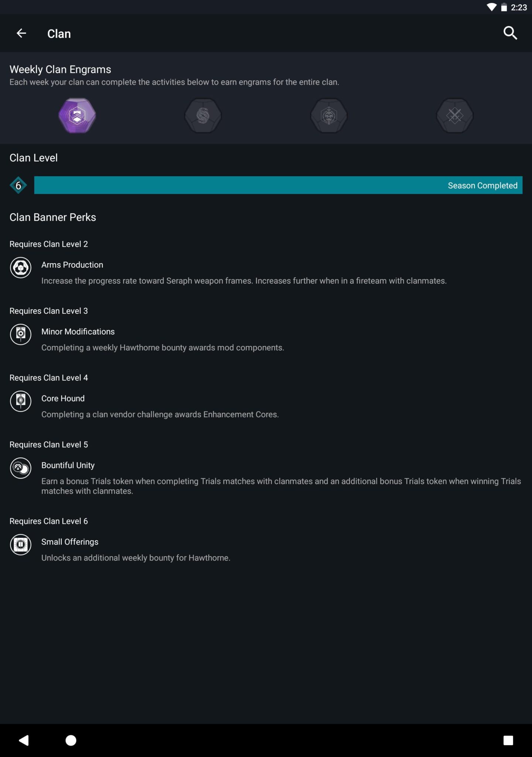The image size is (532, 757).
Task: Select the crossed-swords clan engram
Action: point(454,115)
